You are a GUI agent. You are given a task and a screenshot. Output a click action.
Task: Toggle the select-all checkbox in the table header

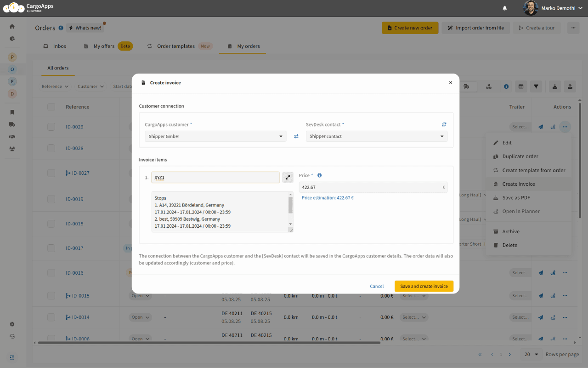coord(51,106)
